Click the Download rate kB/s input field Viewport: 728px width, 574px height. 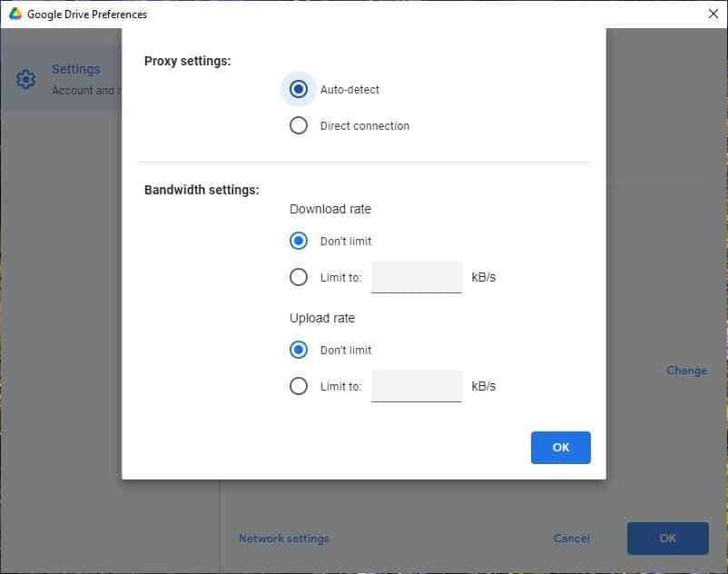click(x=417, y=277)
